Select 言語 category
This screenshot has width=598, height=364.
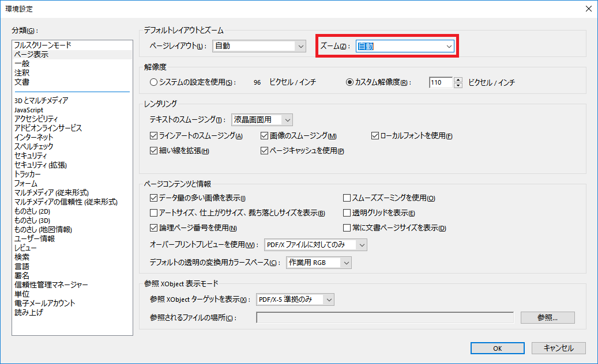click(22, 266)
